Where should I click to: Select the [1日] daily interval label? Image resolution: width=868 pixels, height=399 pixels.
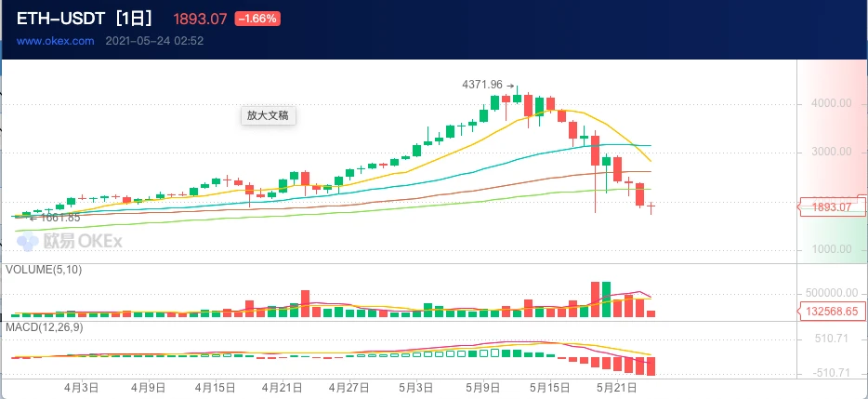(x=134, y=19)
